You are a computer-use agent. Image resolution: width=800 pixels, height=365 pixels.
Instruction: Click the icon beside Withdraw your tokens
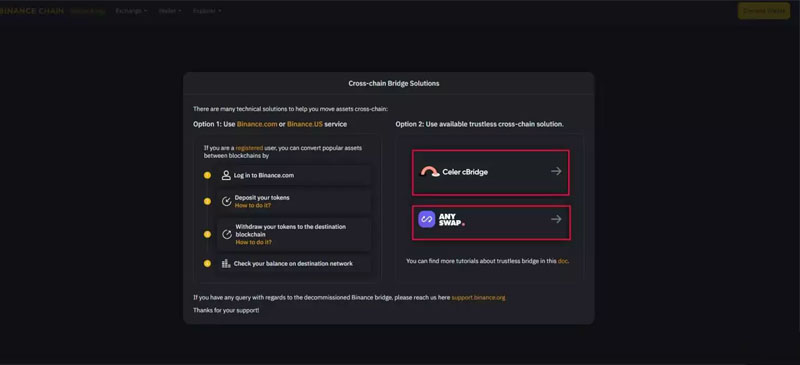tap(227, 234)
